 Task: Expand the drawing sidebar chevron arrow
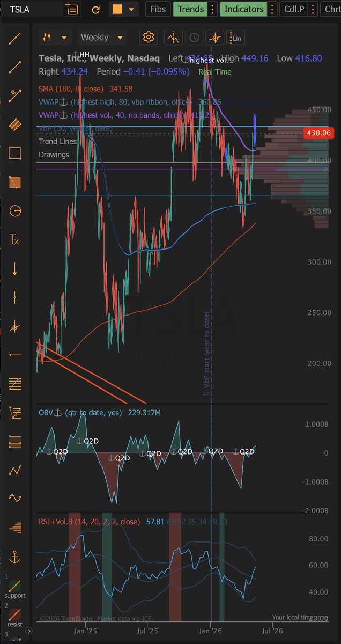(x=28, y=631)
